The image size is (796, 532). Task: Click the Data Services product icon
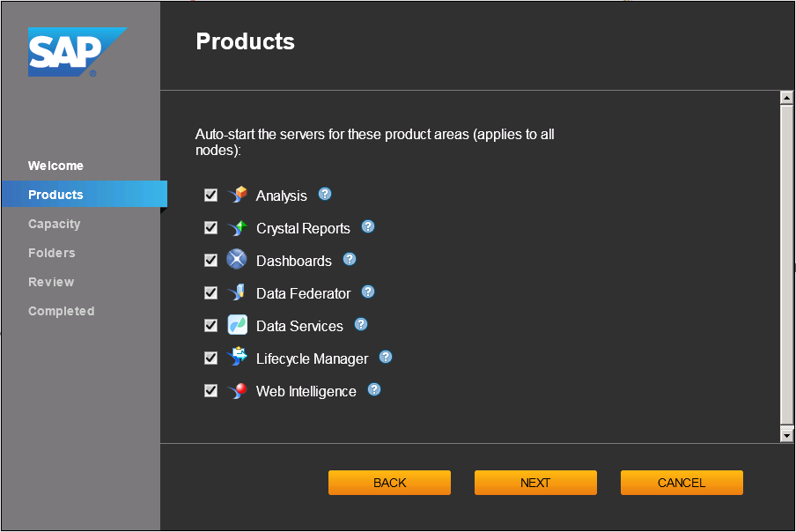pyautogui.click(x=237, y=325)
